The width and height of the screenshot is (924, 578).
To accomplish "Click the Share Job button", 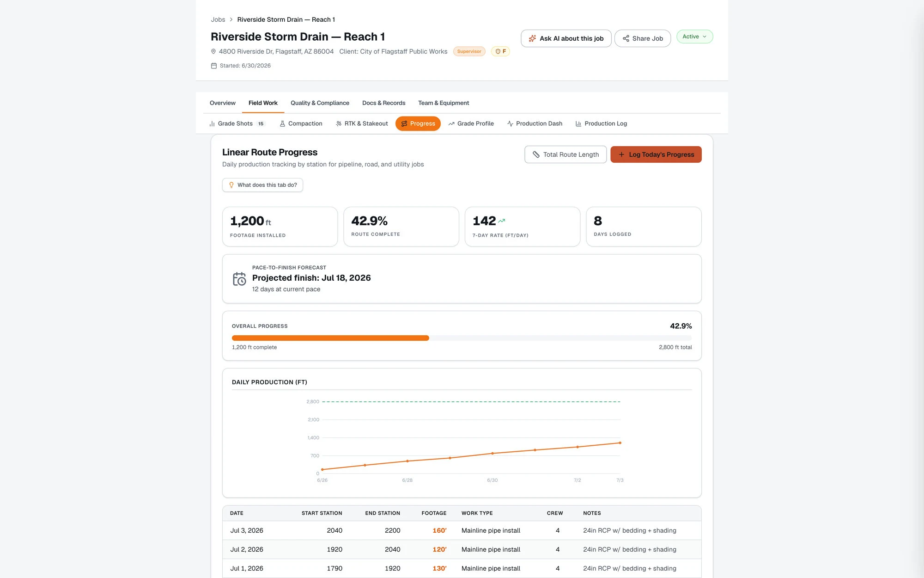I will point(642,38).
